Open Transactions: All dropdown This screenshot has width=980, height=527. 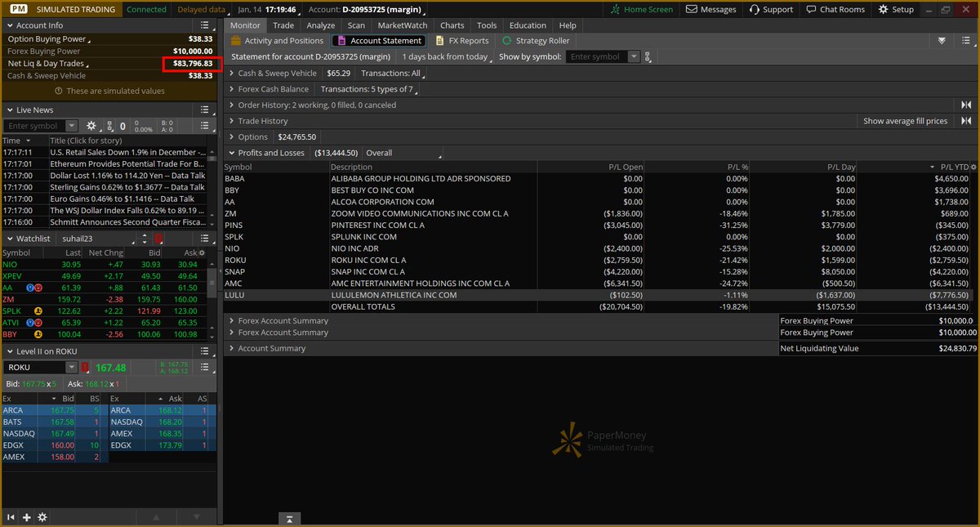(392, 73)
